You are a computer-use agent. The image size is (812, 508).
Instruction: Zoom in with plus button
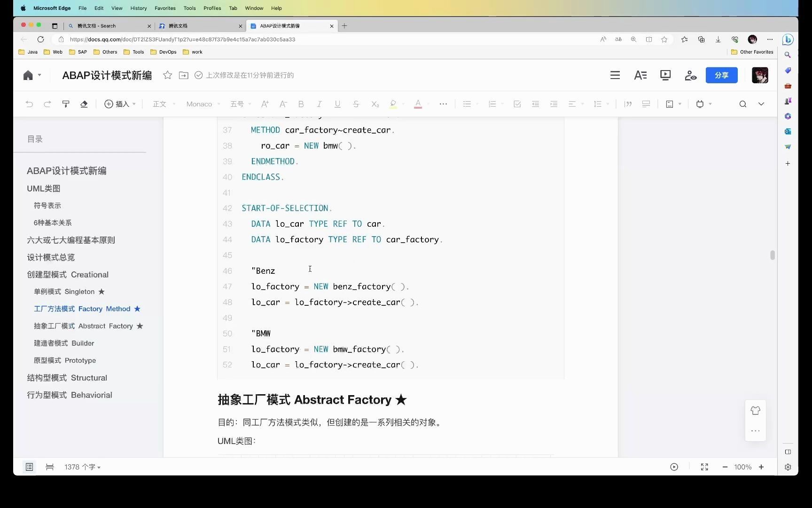point(761,467)
